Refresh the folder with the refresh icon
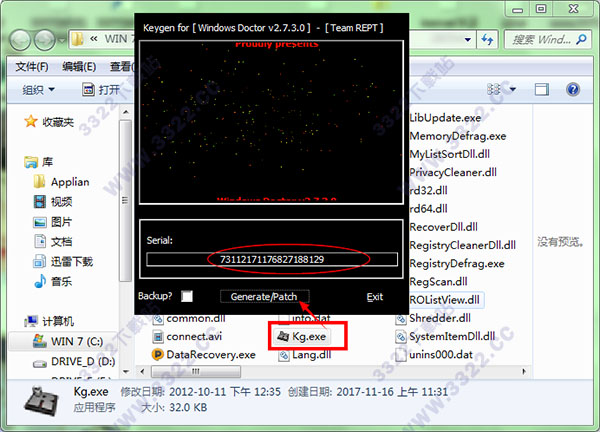 pos(487,39)
